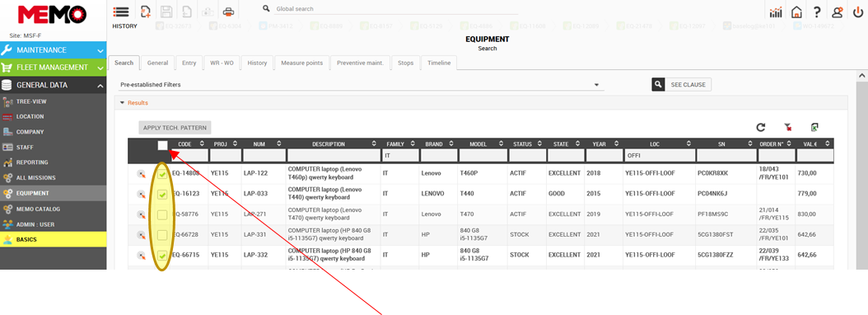Viewport: 868px width, 315px height.
Task: Click APPLY TECH. PATTERN button
Action: coord(175,128)
